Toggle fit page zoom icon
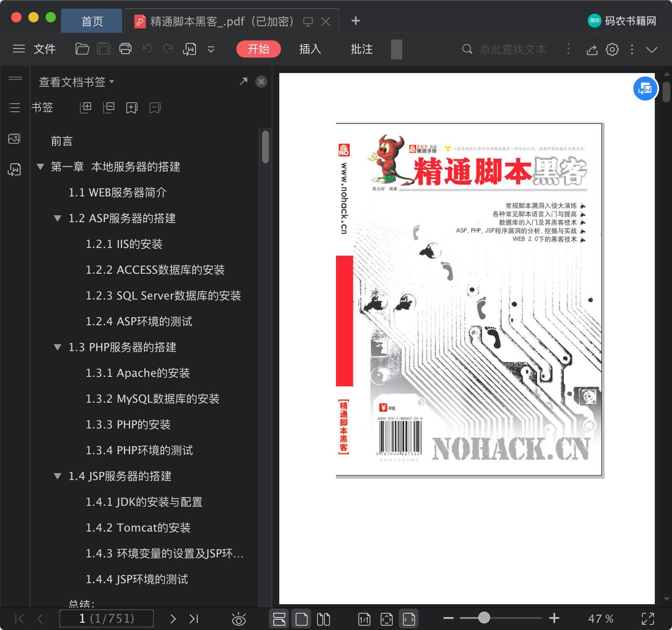Image resolution: width=672 pixels, height=630 pixels. [x=387, y=619]
